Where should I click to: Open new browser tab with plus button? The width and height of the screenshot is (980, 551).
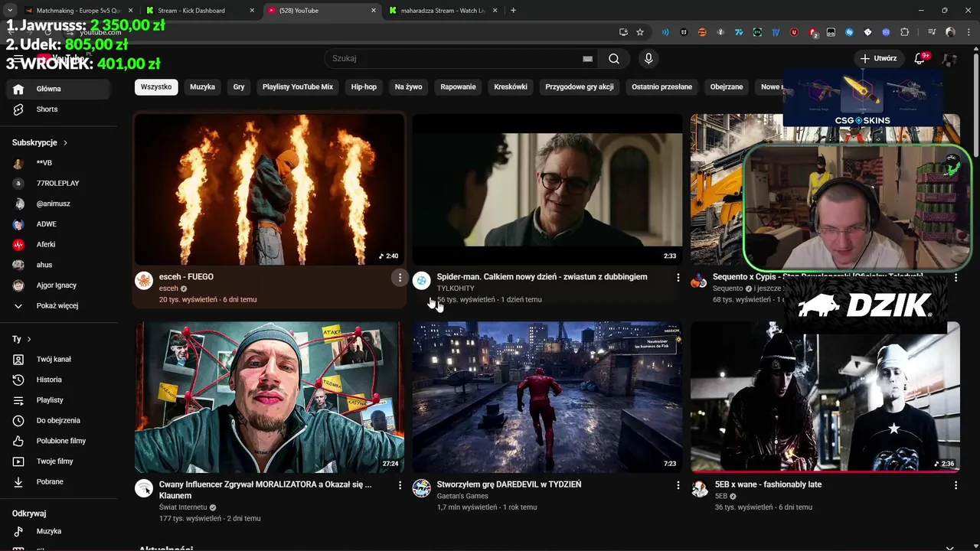coord(513,11)
